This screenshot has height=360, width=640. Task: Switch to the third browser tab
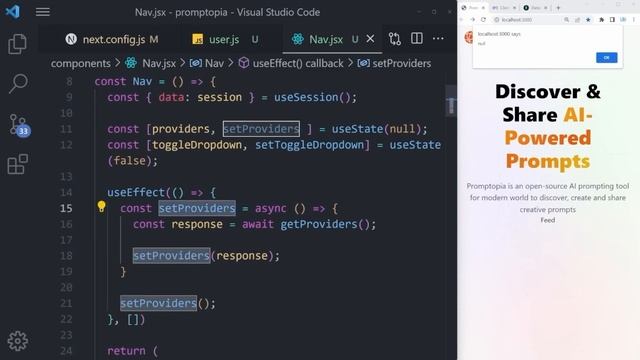point(536,8)
